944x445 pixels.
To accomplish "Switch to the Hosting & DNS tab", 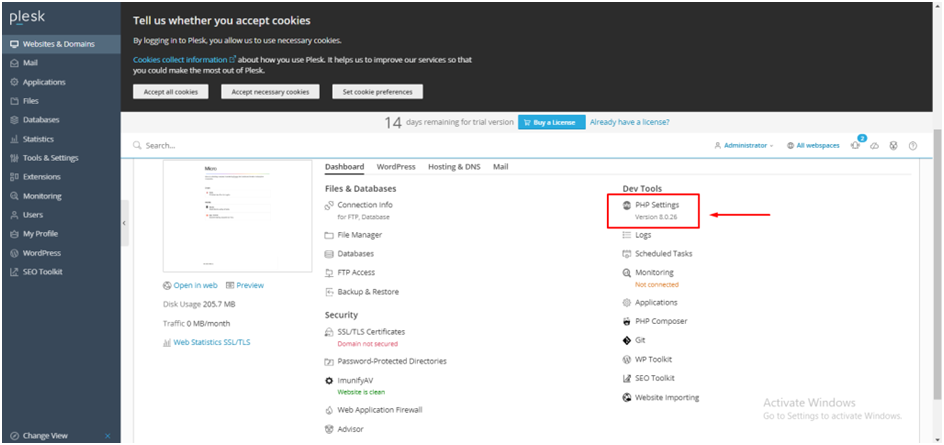I will (455, 167).
